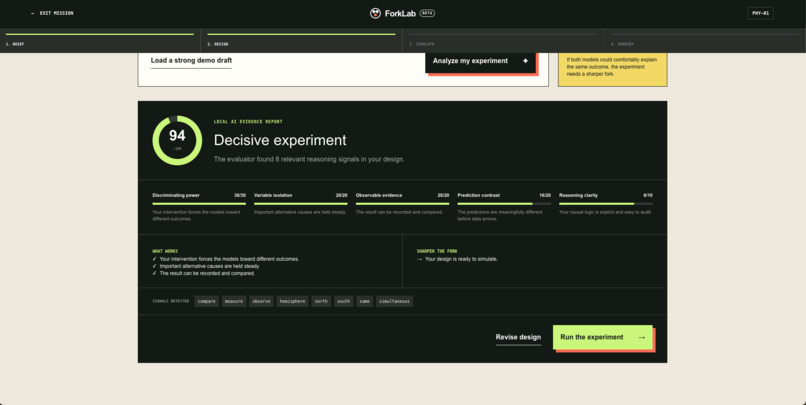Click the Signals Detected label
This screenshot has height=405, width=806.
point(171,302)
